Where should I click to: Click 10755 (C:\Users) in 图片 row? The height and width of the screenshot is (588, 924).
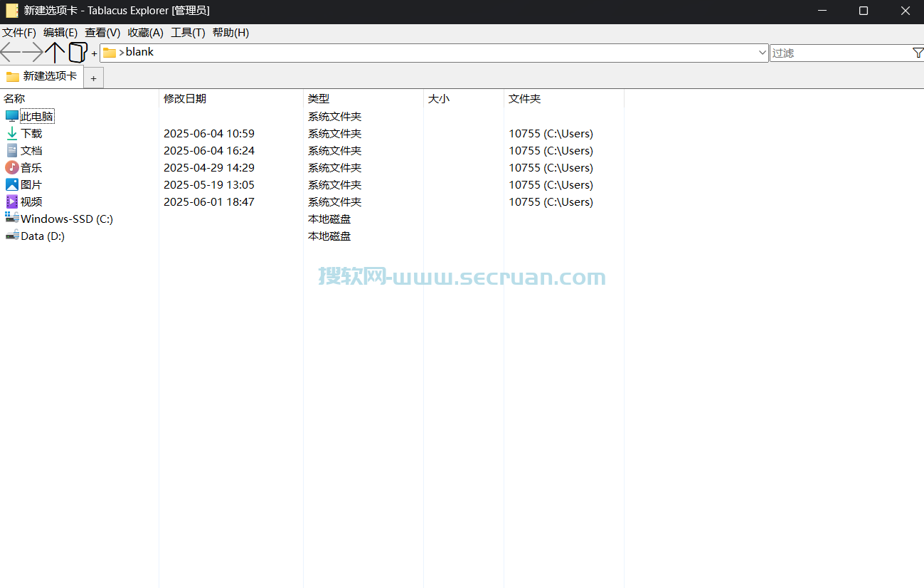(551, 184)
